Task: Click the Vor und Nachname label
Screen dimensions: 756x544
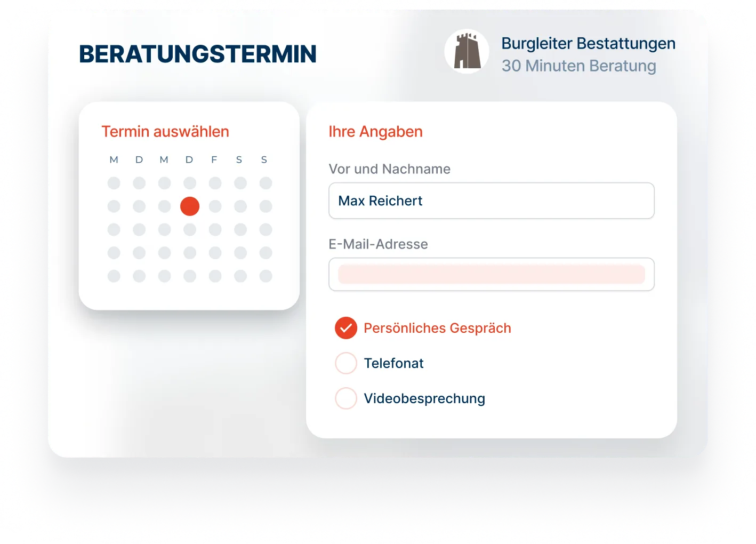Action: coord(390,169)
